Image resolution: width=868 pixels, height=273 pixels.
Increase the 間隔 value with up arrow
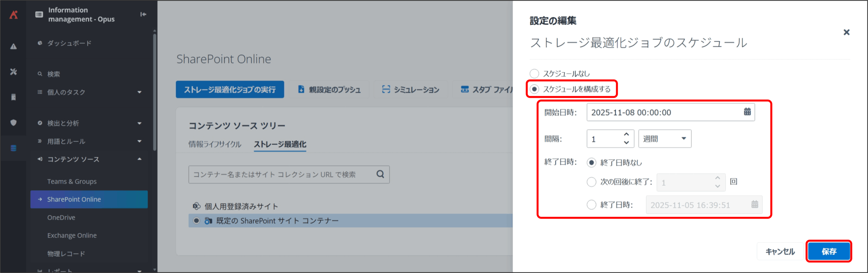(x=626, y=134)
